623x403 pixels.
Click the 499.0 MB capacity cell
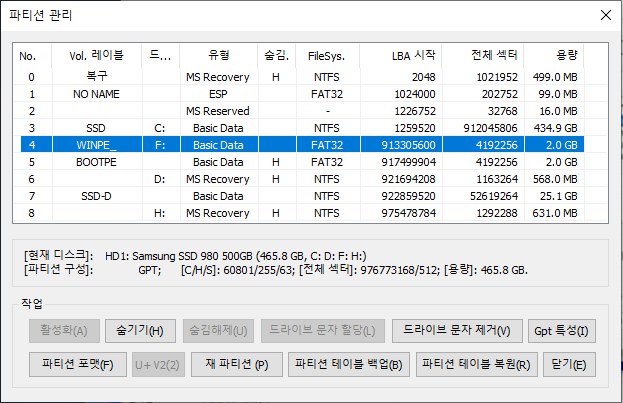(555, 77)
